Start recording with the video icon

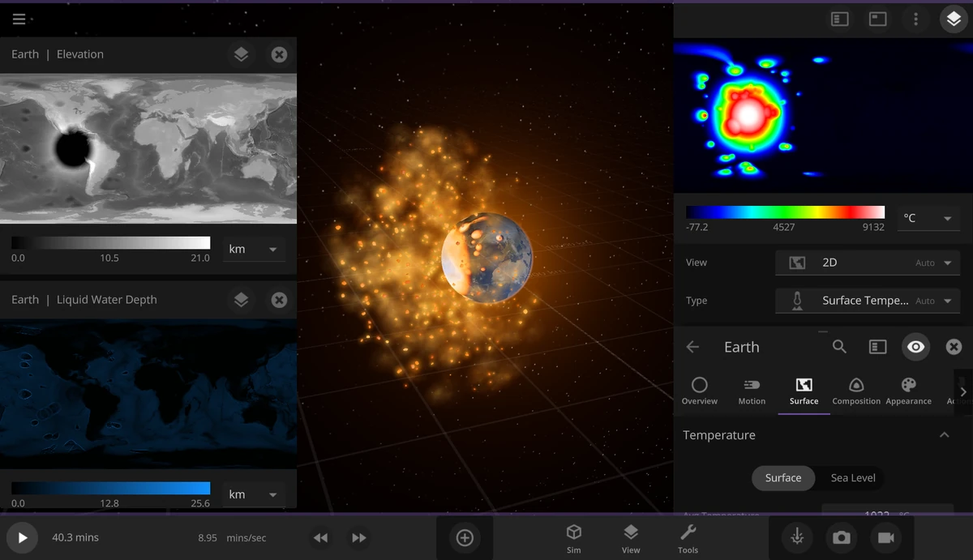tap(885, 537)
